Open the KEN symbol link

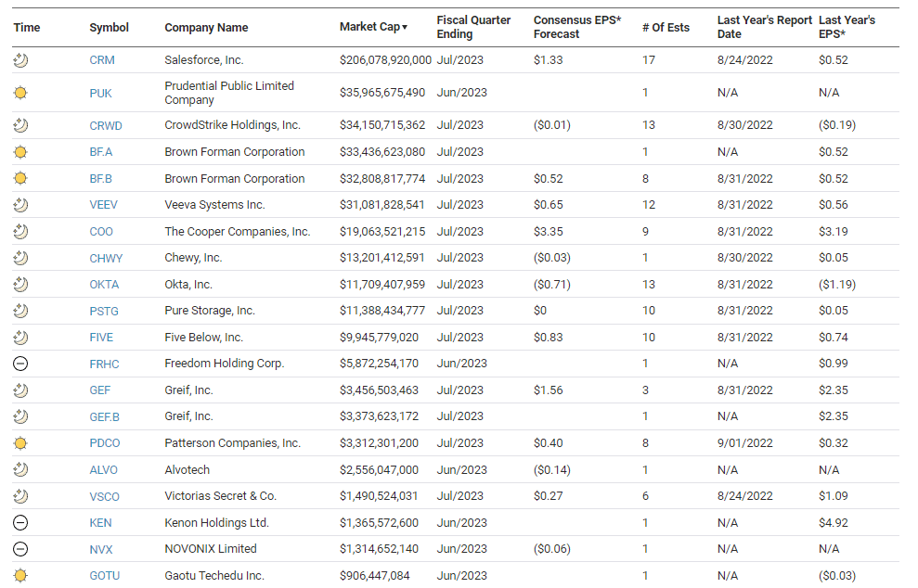coord(100,523)
